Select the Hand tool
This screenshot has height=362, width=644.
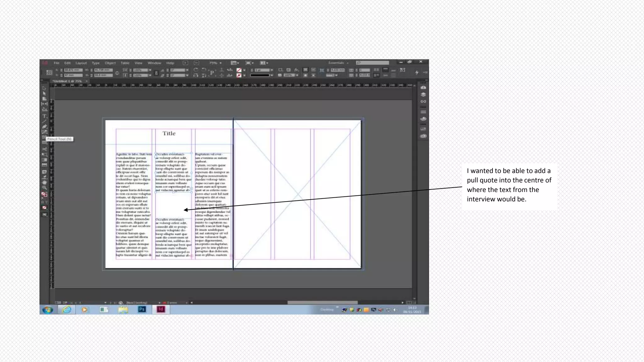[44, 182]
